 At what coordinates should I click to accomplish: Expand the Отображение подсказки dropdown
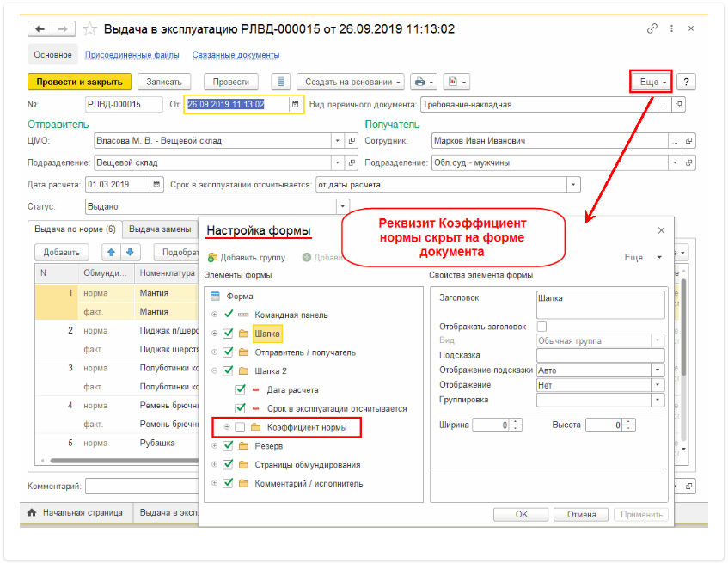[x=658, y=370]
